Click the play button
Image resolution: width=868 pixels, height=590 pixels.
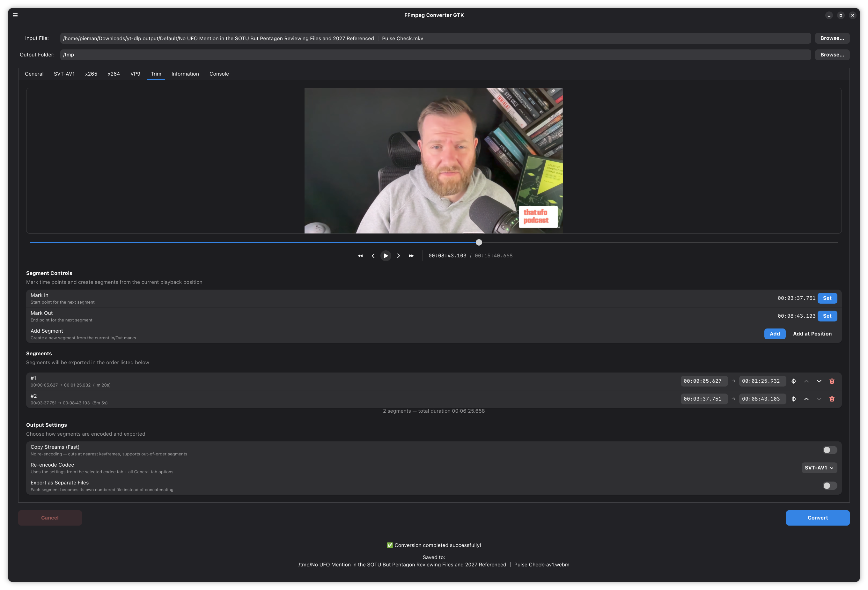pos(386,256)
